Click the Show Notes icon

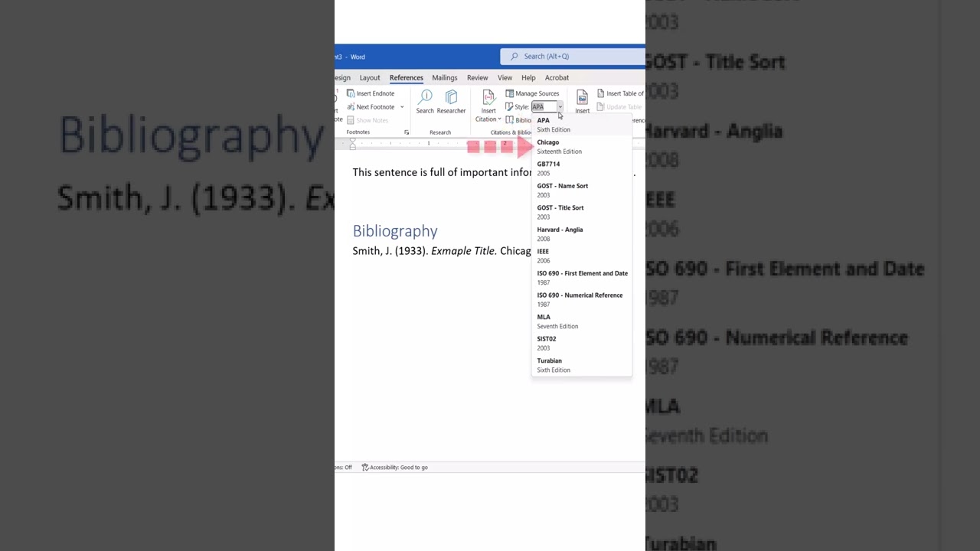click(x=351, y=120)
